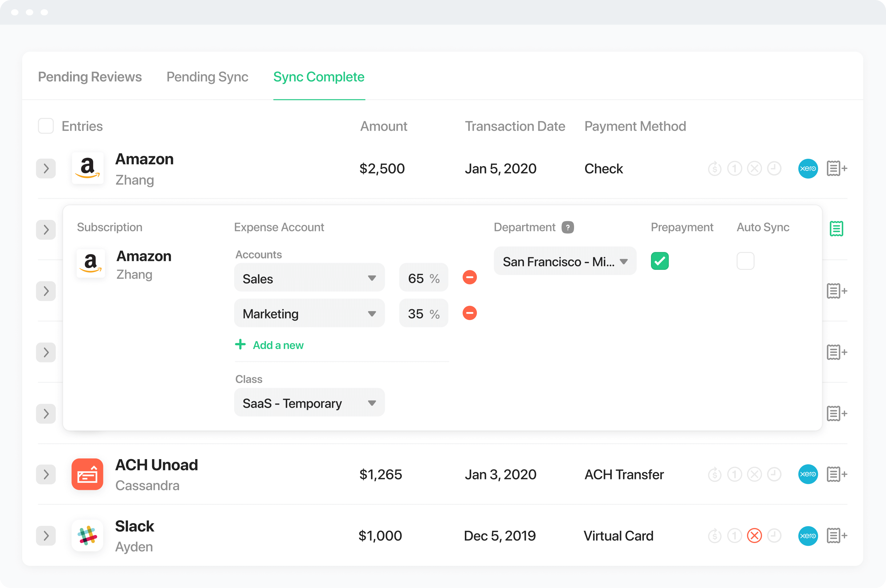This screenshot has height=588, width=886.
Task: Click Payment Method column header
Action: pos(635,126)
